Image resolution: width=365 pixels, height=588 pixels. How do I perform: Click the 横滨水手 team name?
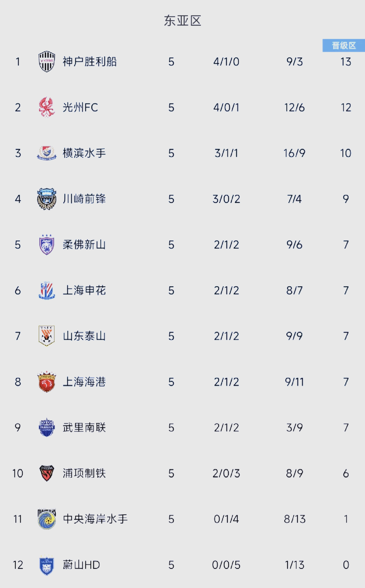click(x=84, y=153)
